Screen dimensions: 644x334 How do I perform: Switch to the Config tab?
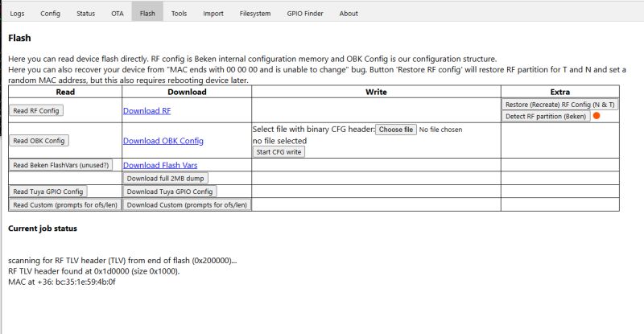pos(50,13)
